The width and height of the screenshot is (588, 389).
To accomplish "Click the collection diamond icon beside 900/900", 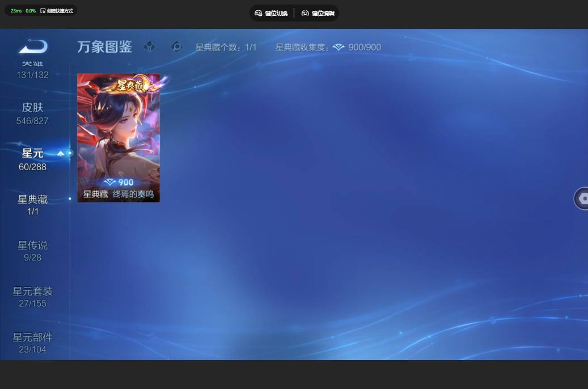I will (x=339, y=47).
